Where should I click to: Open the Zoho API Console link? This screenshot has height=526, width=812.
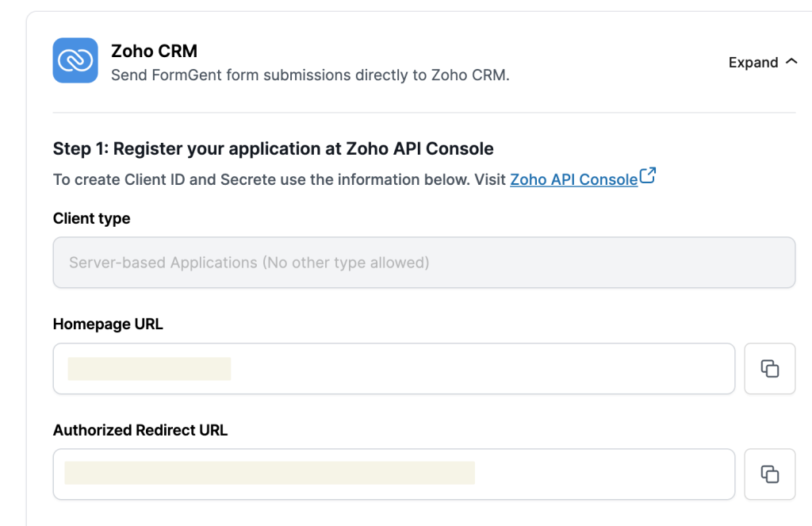[574, 179]
